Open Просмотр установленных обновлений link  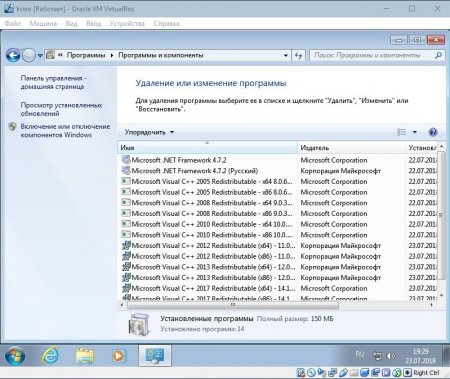61,109
